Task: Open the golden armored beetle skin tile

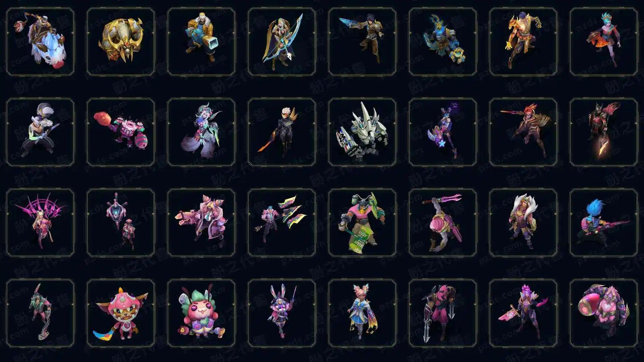Action: coord(121,42)
